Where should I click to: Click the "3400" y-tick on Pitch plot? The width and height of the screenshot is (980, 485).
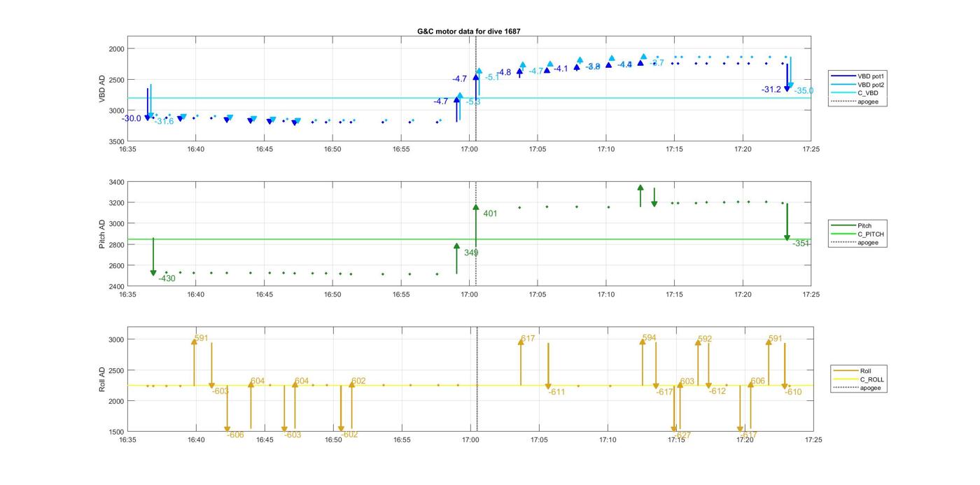[x=116, y=182]
